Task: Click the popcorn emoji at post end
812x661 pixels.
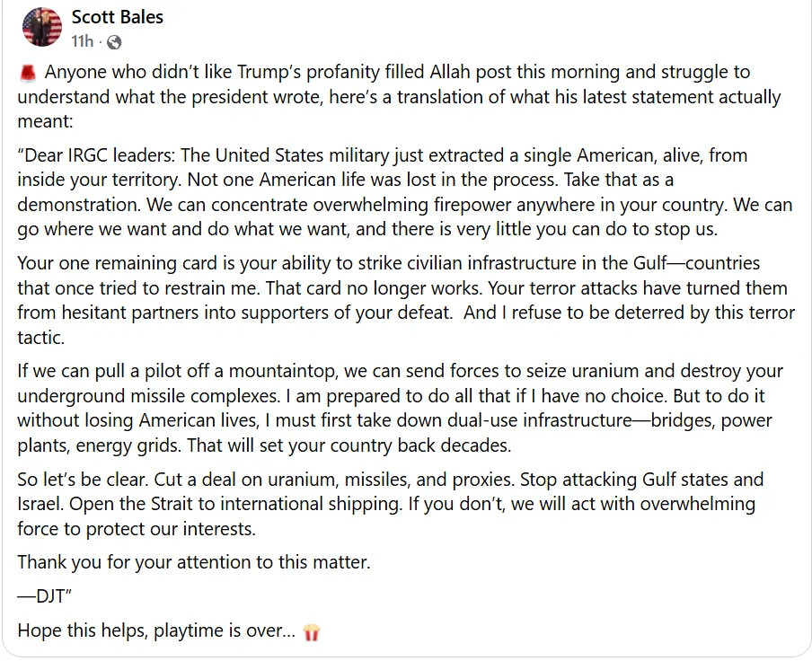Action: click(312, 632)
